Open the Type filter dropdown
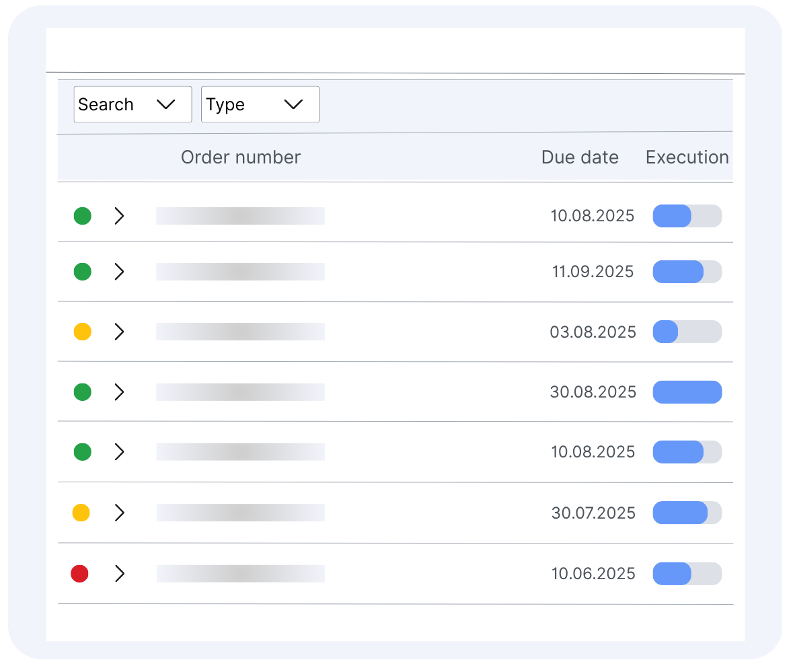The height and width of the screenshot is (672, 793). click(x=260, y=104)
